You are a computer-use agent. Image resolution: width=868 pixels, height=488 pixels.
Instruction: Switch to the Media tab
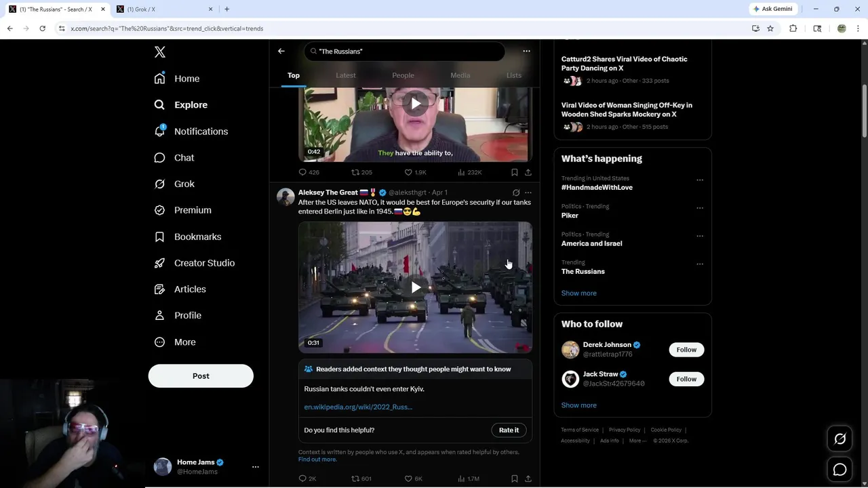[x=460, y=75]
